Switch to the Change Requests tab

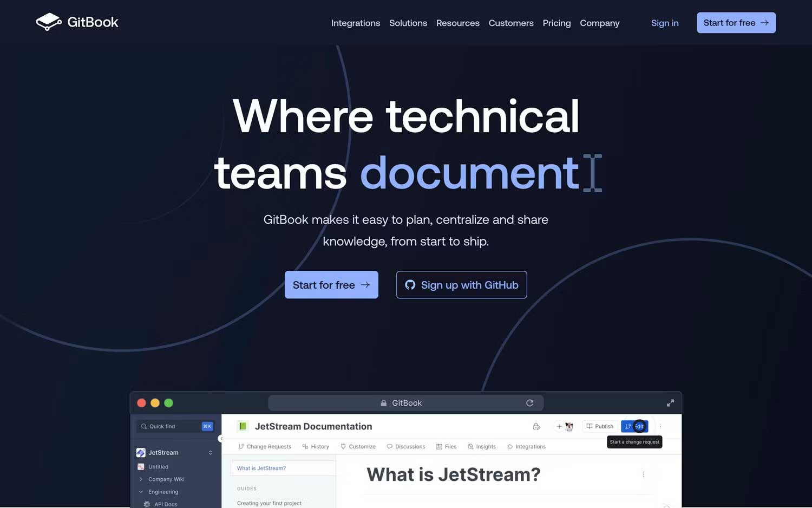tap(265, 447)
